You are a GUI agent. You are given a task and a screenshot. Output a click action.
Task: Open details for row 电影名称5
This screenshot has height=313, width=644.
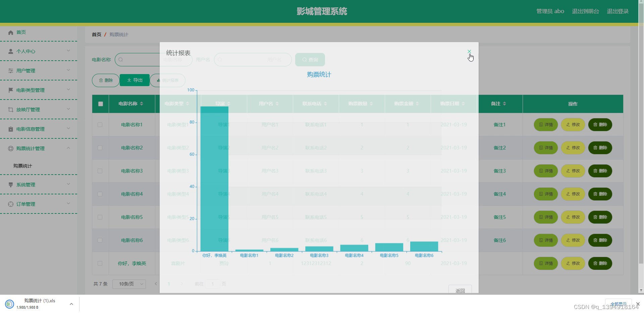(546, 217)
